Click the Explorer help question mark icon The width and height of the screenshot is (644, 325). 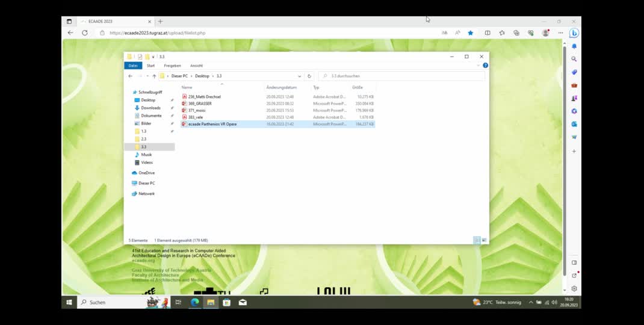pyautogui.click(x=486, y=66)
